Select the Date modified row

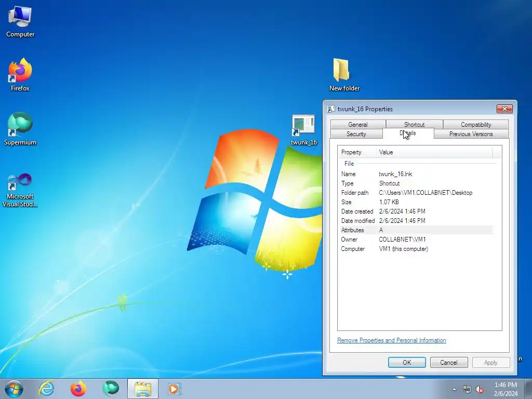(416, 220)
